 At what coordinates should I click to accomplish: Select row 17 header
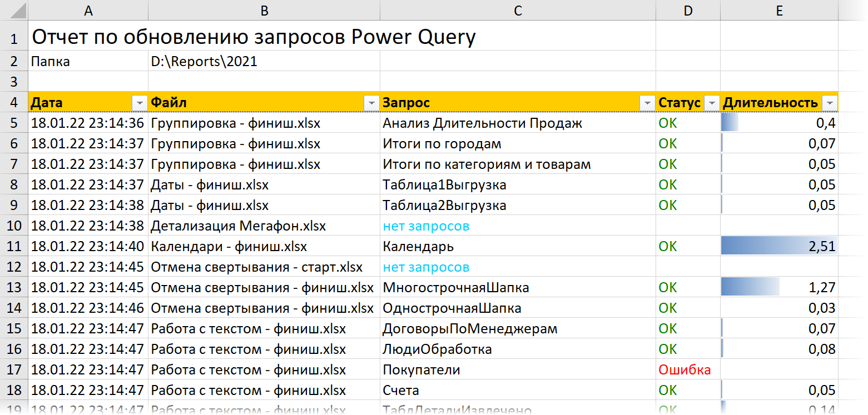14,369
